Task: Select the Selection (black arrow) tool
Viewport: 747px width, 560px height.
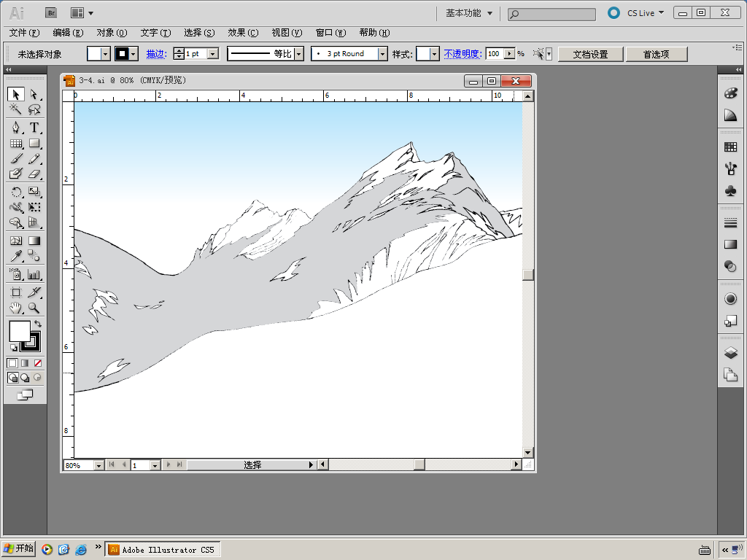Action: point(16,94)
